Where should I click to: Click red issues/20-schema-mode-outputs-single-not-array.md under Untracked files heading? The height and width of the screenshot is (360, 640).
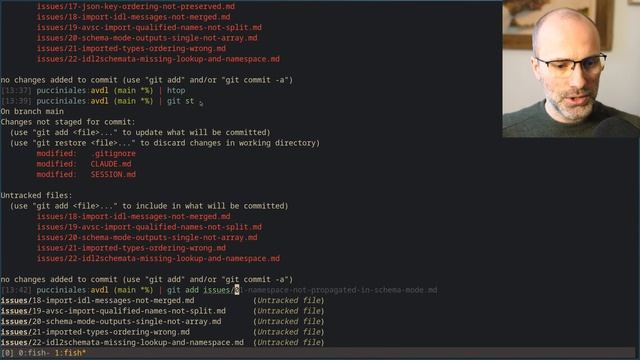[147, 238]
